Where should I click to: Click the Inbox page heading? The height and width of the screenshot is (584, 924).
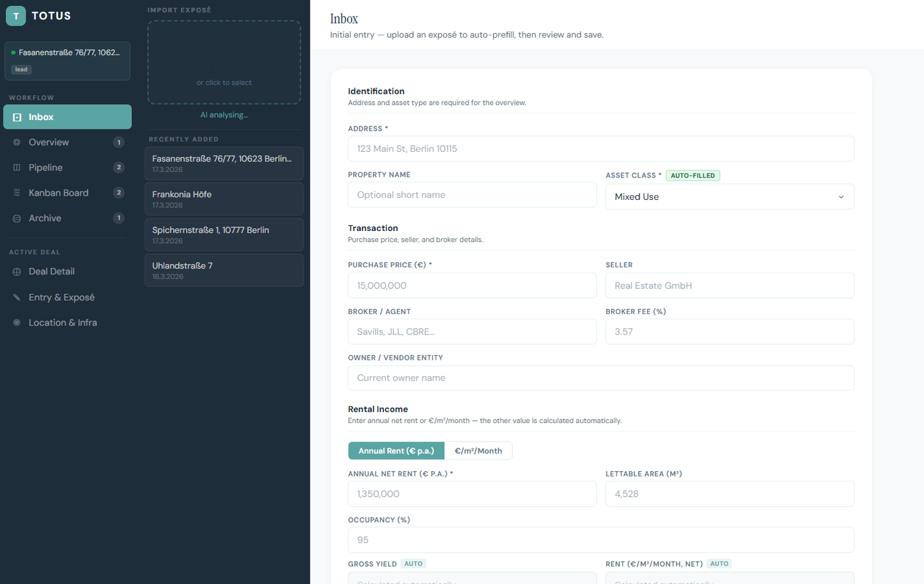(344, 18)
